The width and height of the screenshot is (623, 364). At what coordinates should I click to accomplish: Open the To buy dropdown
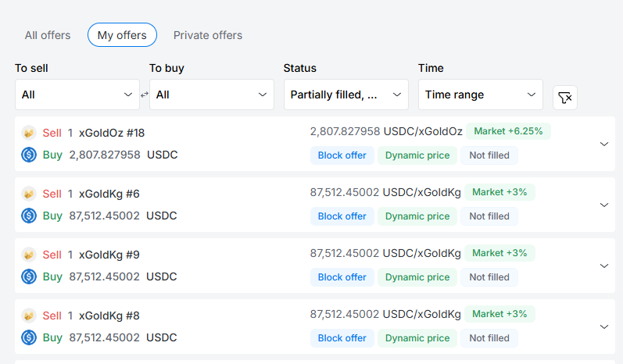pyautogui.click(x=211, y=95)
